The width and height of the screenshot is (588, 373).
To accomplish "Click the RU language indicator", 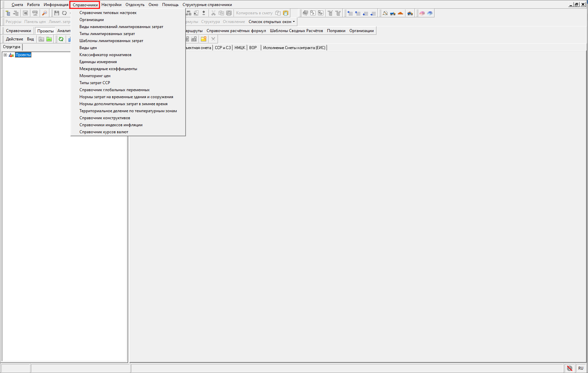I will point(581,368).
